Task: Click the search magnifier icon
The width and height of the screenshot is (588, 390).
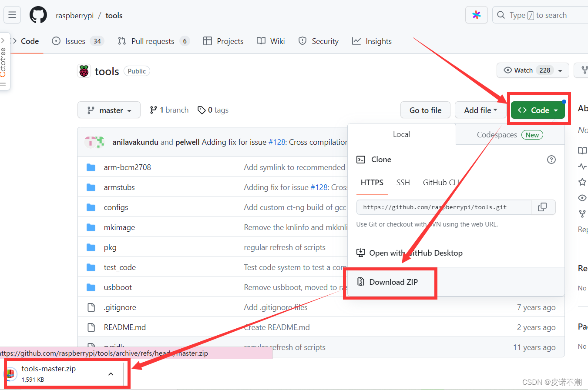Action: 501,15
